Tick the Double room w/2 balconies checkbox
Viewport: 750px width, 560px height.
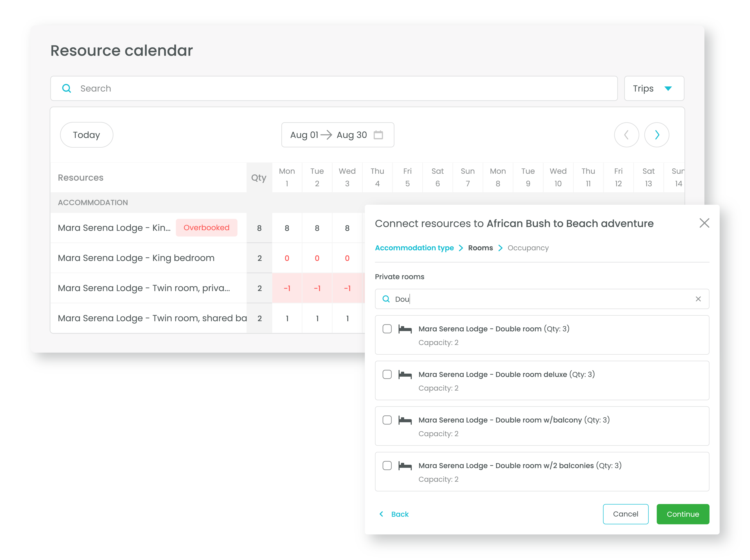[x=387, y=466]
